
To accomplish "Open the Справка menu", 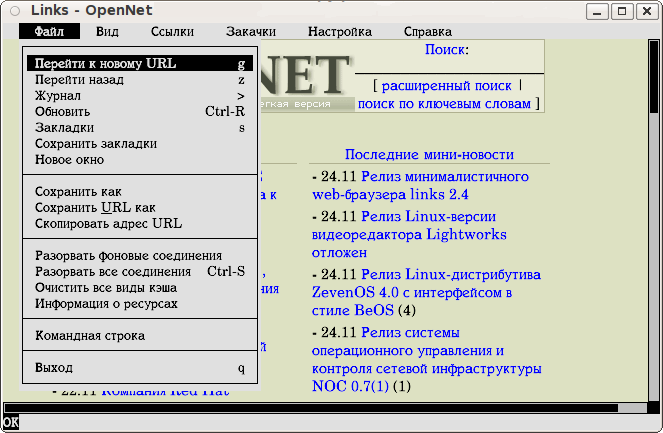I will (x=427, y=31).
